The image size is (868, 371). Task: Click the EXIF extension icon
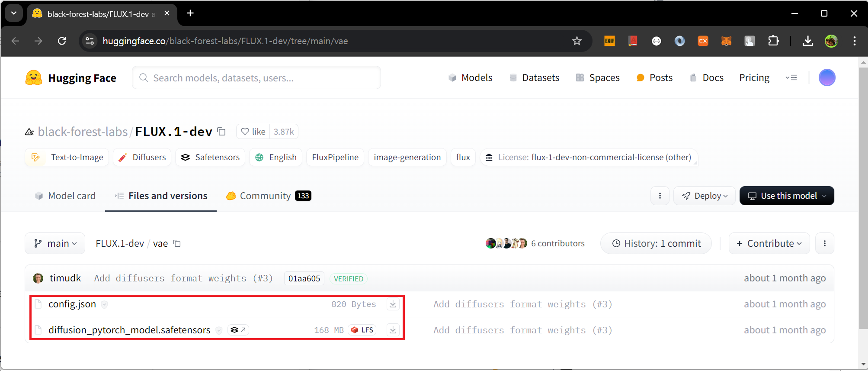click(610, 41)
